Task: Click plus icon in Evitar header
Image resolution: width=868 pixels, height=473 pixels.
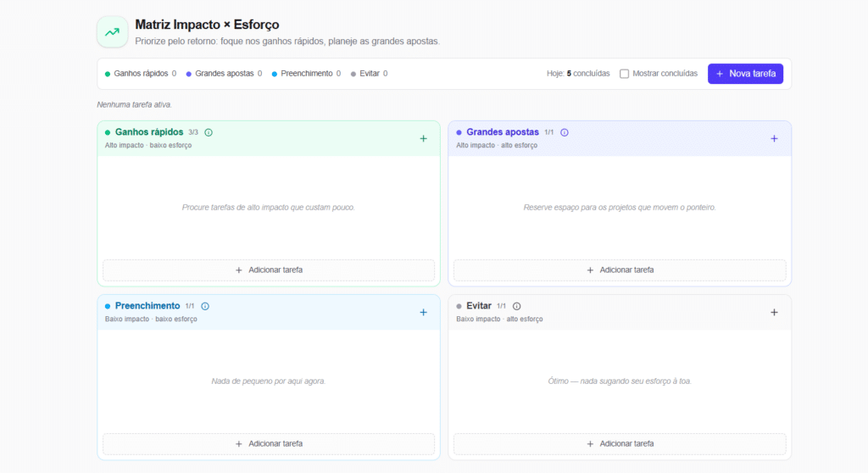Action: [x=775, y=313]
